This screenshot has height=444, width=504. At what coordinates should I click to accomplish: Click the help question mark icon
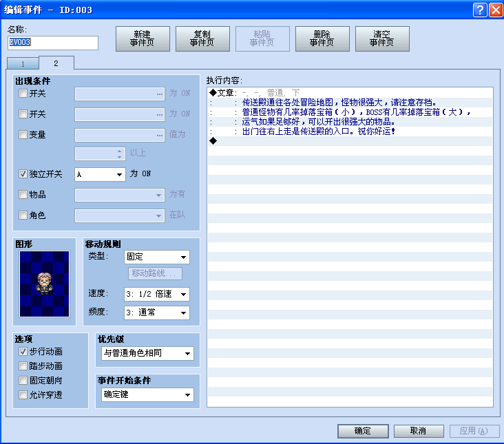pos(480,10)
